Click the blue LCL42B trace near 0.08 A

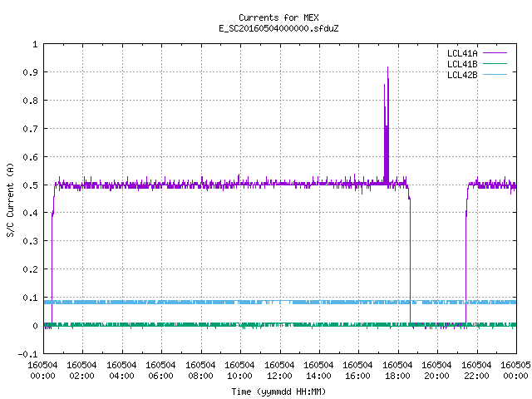coord(280,302)
